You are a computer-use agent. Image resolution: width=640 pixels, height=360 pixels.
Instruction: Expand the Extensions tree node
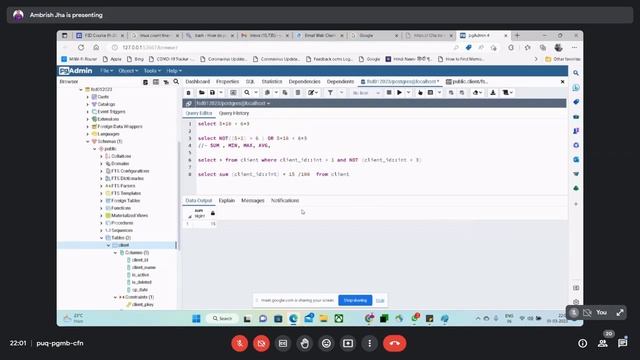click(x=87, y=119)
